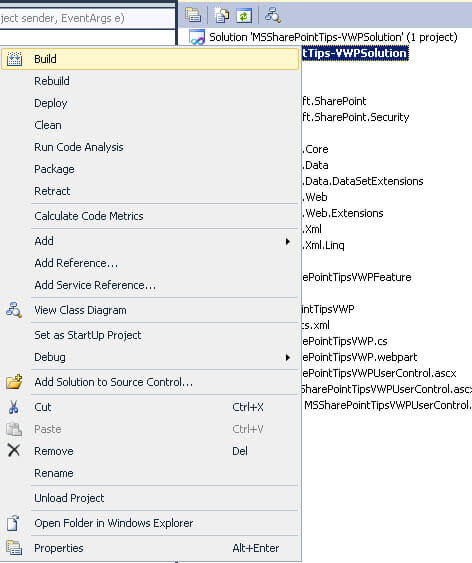The height and width of the screenshot is (563, 472).
Task: Select the highlighted VWPSolution project node
Action: [355, 53]
